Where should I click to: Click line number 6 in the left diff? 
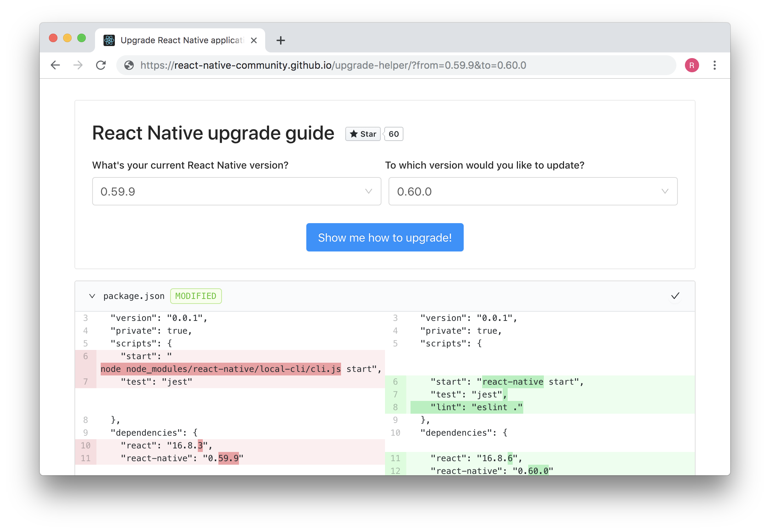pos(86,356)
